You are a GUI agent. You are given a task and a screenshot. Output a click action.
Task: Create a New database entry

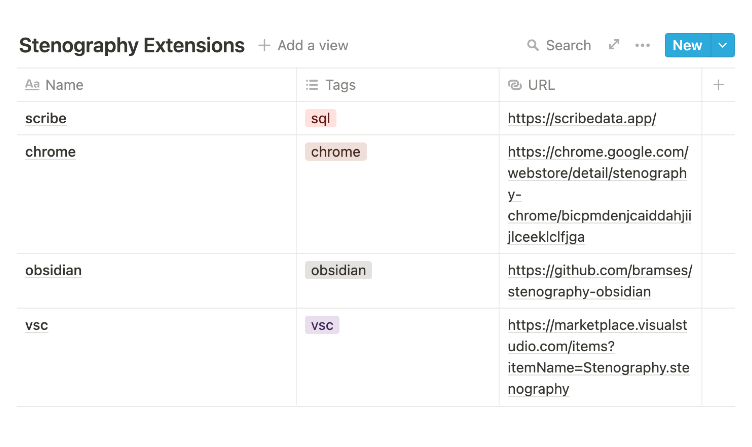[x=687, y=45]
